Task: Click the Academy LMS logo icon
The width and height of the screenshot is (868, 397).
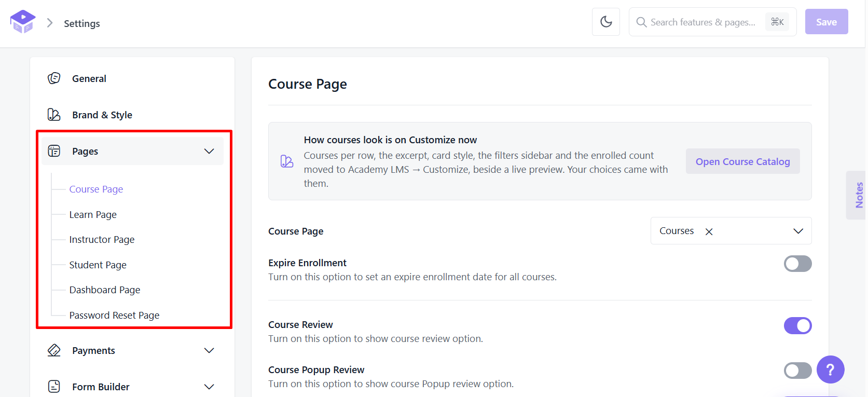Action: tap(23, 22)
